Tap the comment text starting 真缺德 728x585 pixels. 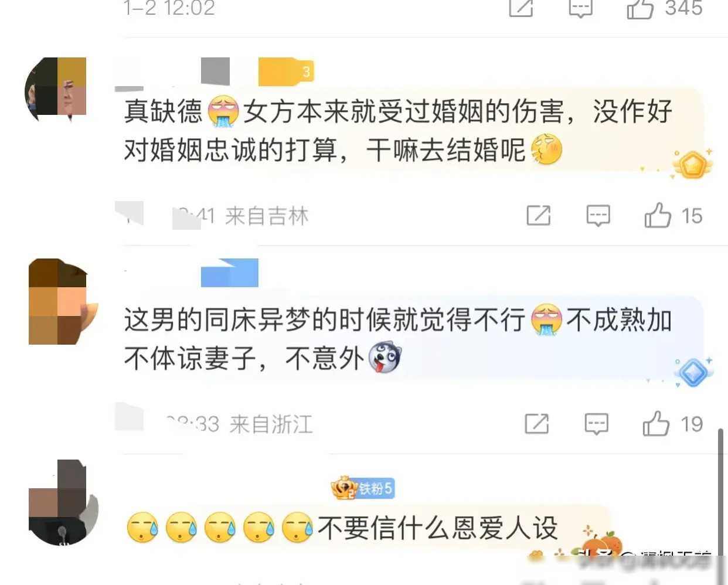[x=398, y=130]
